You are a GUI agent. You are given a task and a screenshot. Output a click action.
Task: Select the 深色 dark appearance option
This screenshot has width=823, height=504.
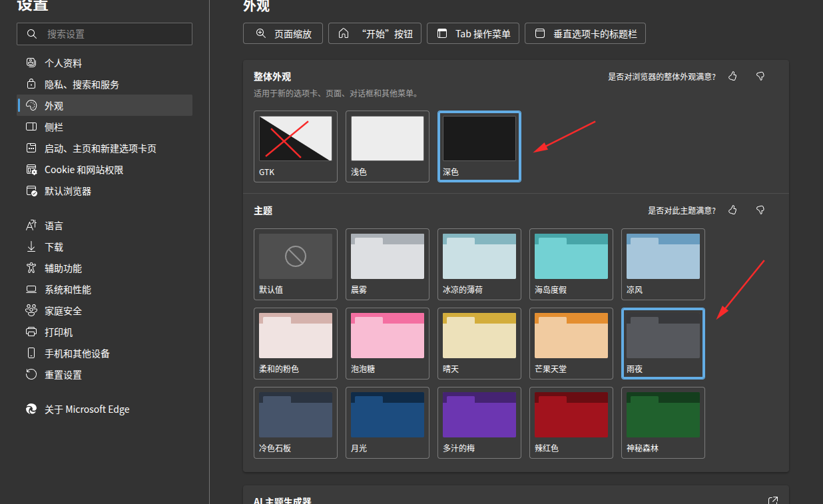[x=479, y=146]
